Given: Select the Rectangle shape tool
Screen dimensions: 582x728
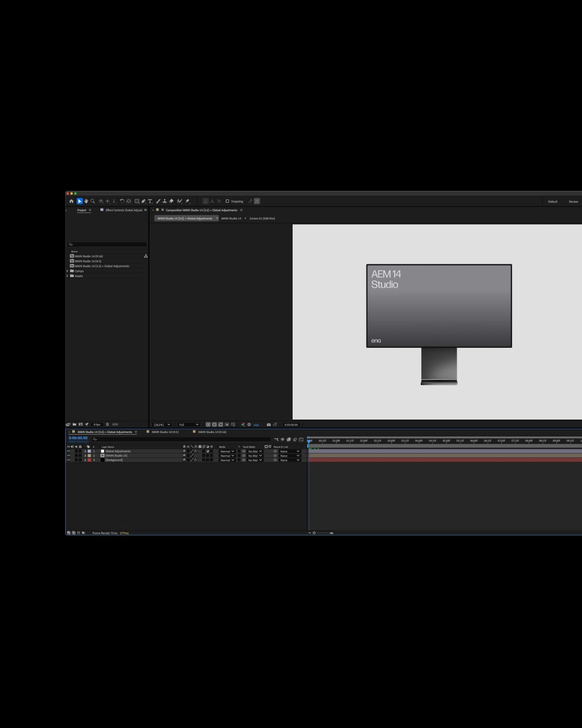Looking at the screenshot, I should [x=137, y=201].
